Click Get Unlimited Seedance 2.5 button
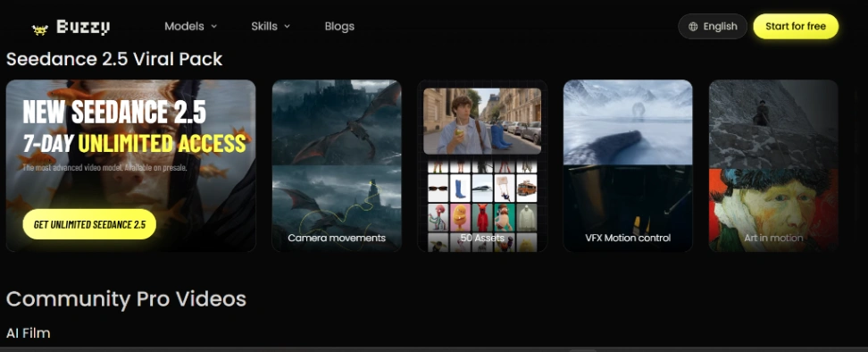The height and width of the screenshot is (352, 868). coord(89,225)
